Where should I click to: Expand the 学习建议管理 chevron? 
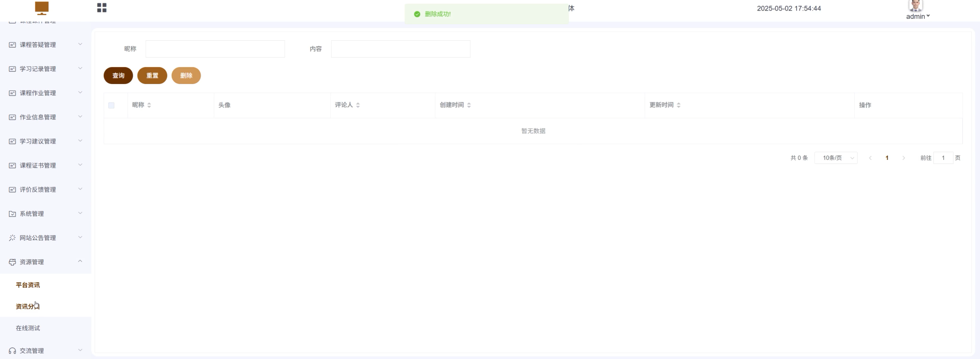(x=80, y=141)
